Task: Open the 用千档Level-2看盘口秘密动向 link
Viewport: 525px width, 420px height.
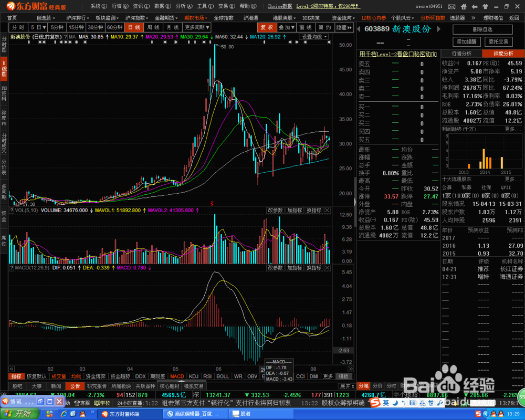Action: tap(398, 54)
